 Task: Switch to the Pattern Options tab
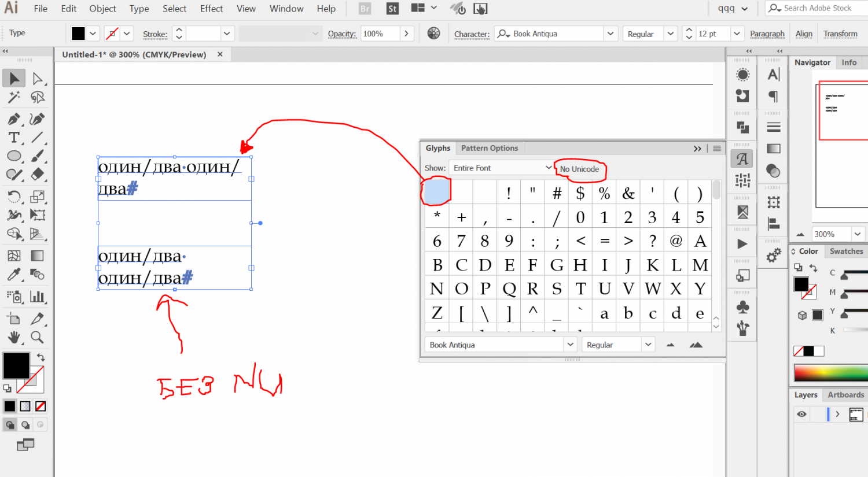pyautogui.click(x=490, y=148)
